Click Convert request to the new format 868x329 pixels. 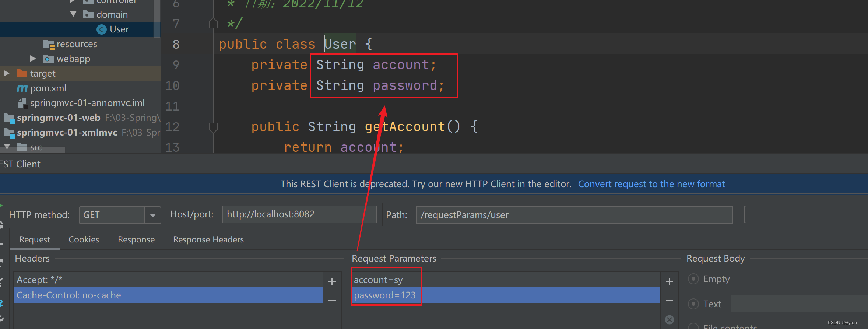[651, 184]
